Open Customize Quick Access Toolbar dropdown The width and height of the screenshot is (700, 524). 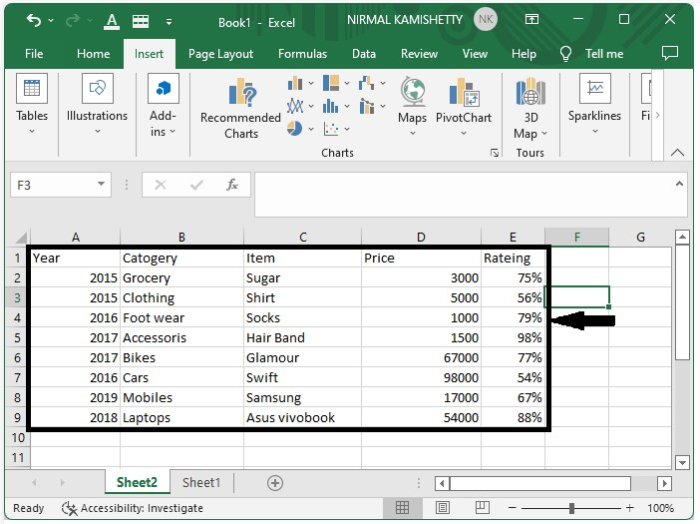[169, 21]
